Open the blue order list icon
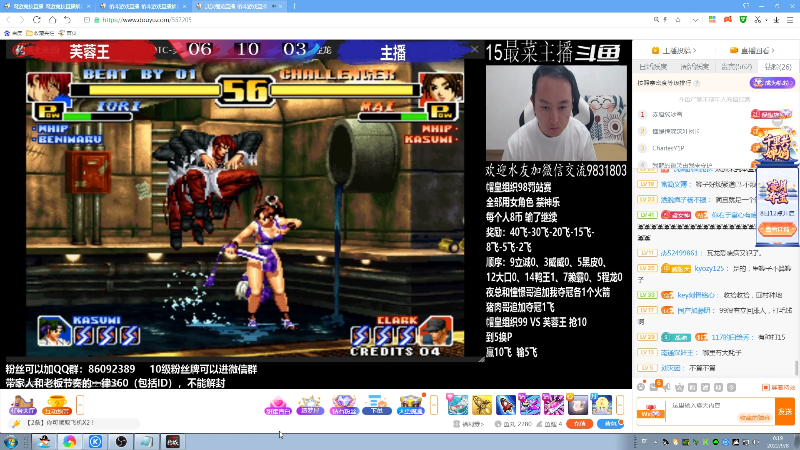The height and width of the screenshot is (450, 800). click(x=377, y=405)
